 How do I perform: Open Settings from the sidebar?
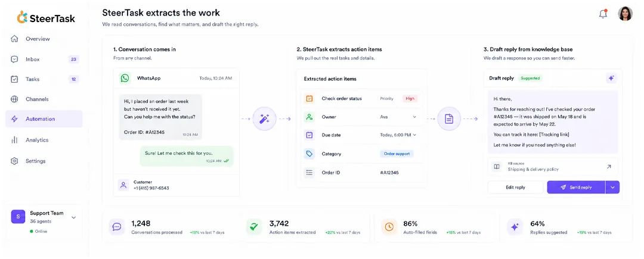coord(44,161)
